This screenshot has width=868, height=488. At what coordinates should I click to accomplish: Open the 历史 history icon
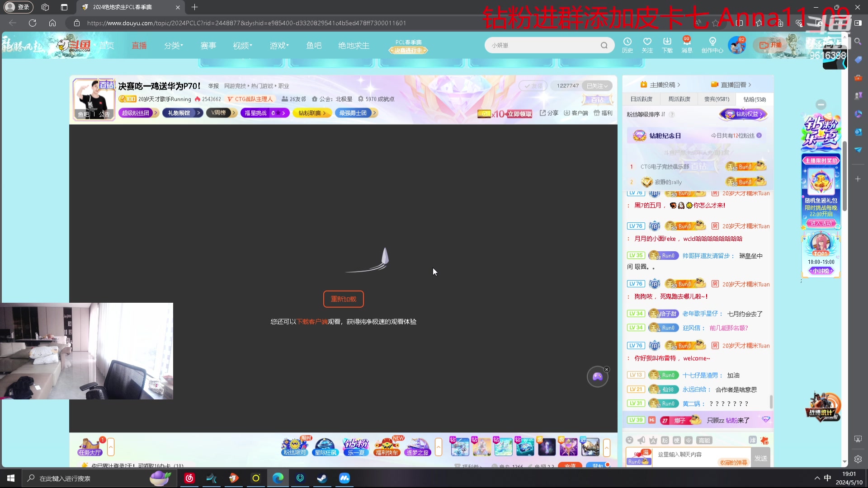pyautogui.click(x=627, y=42)
